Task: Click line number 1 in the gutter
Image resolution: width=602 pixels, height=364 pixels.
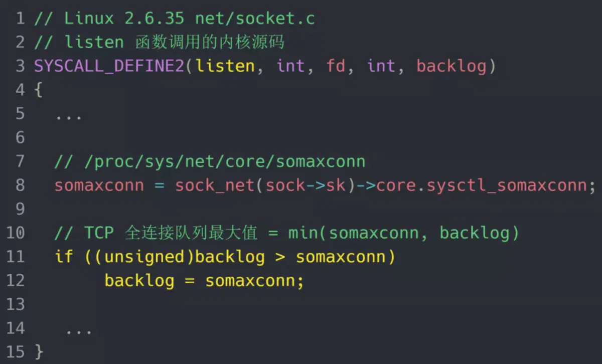Action: pos(20,19)
